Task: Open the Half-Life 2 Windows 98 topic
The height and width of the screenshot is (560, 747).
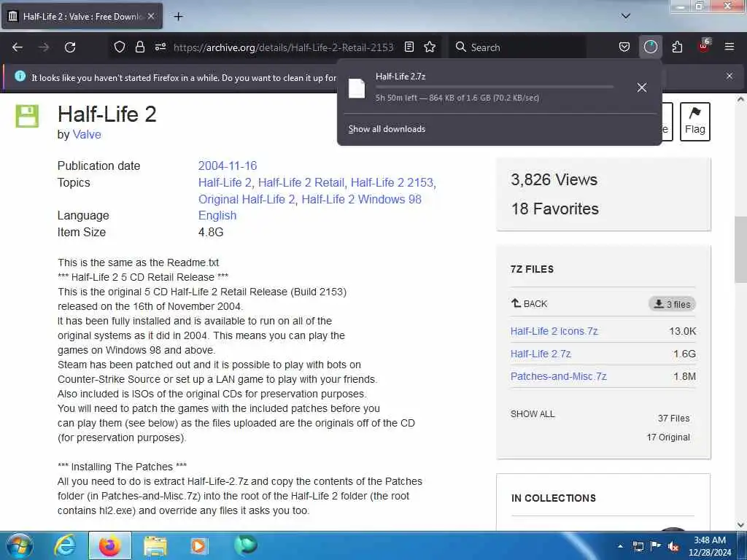Action: point(361,199)
